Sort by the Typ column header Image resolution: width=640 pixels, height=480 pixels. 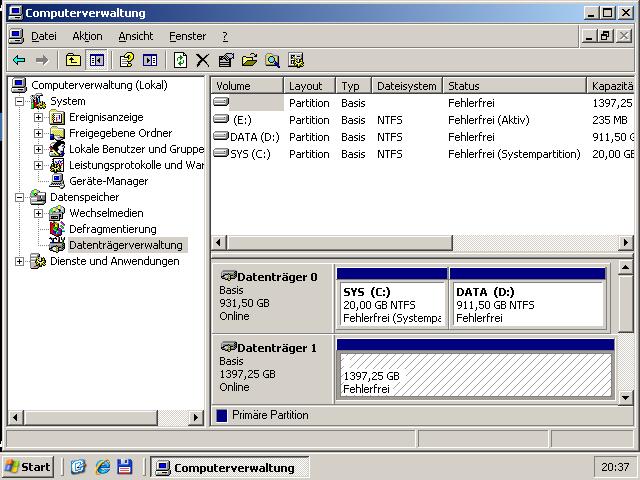click(x=353, y=86)
